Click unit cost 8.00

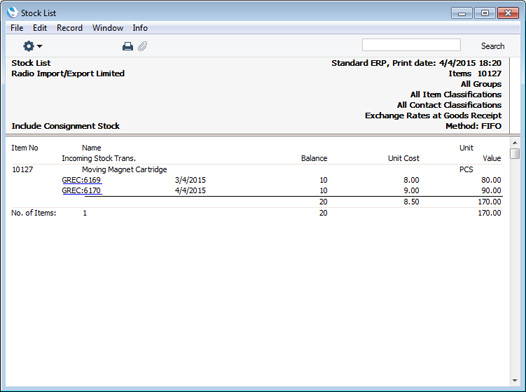(x=411, y=180)
